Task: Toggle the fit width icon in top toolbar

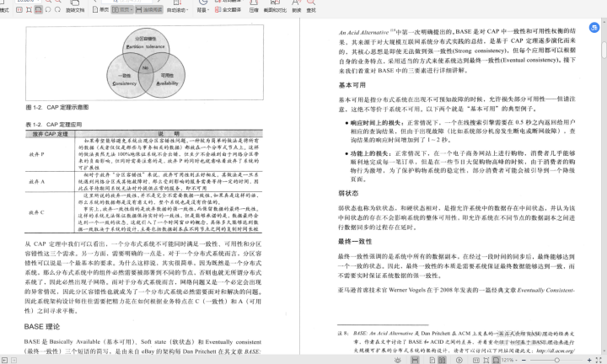Action: click(x=38, y=9)
